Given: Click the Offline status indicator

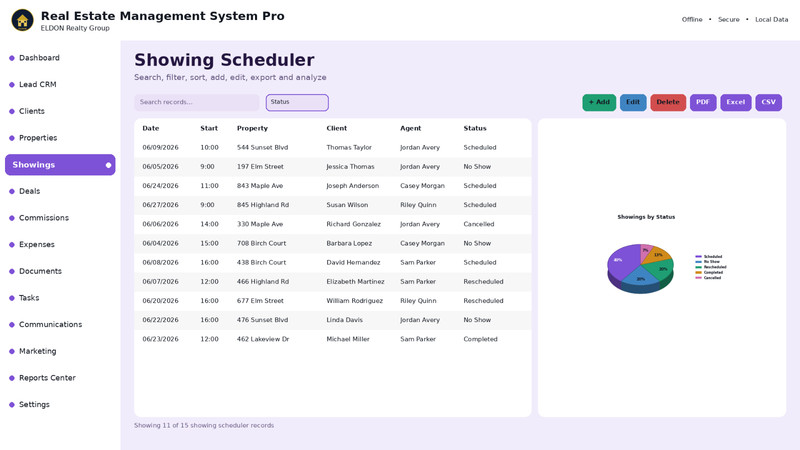Looking at the screenshot, I should tap(692, 19).
